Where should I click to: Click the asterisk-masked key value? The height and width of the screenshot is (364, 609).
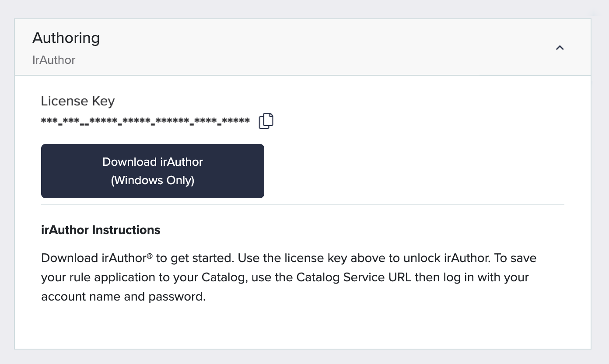pos(144,121)
